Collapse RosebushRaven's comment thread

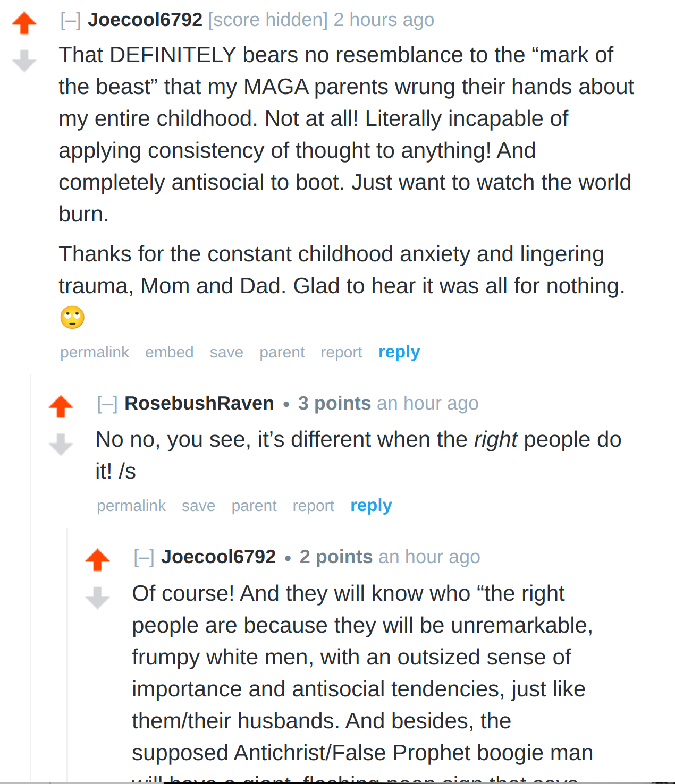[x=107, y=404]
